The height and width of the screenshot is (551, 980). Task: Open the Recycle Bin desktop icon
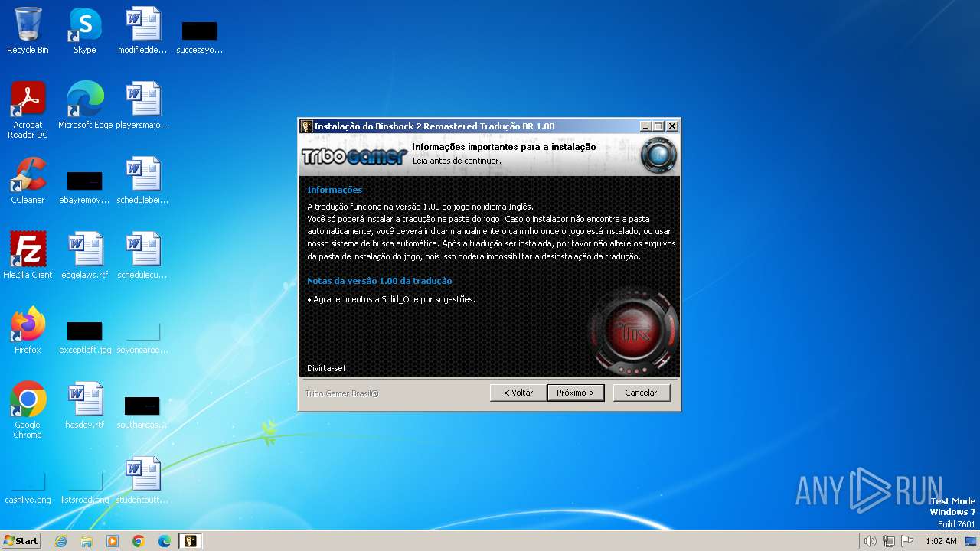(28, 31)
